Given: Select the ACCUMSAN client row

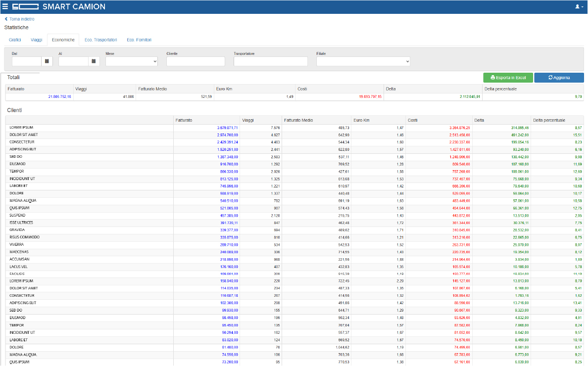Looking at the screenshot, I should pyautogui.click(x=295, y=260).
